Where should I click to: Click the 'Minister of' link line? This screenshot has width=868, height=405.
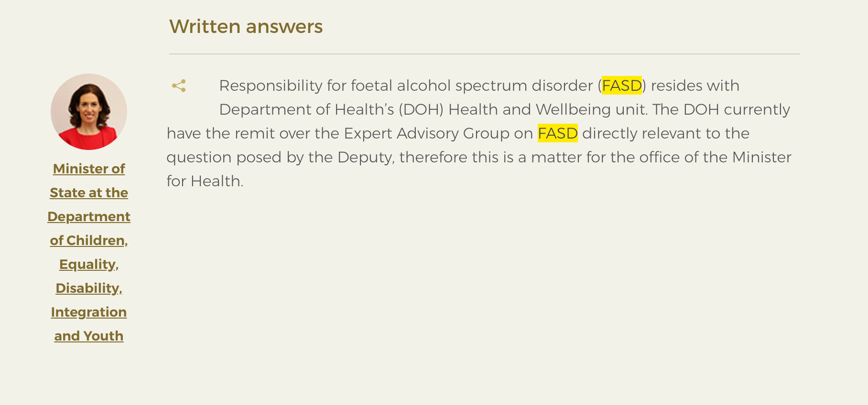pos(89,169)
